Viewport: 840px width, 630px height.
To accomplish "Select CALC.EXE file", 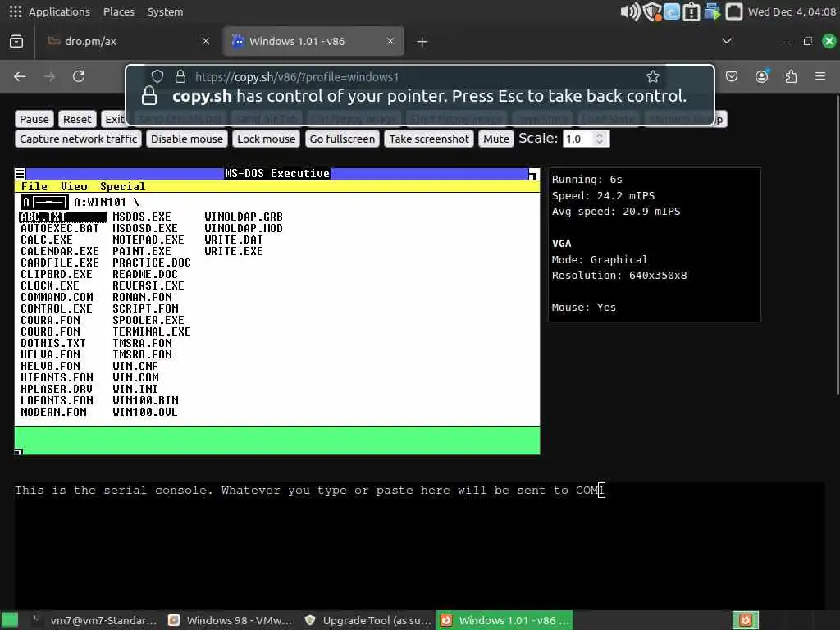I will (46, 240).
